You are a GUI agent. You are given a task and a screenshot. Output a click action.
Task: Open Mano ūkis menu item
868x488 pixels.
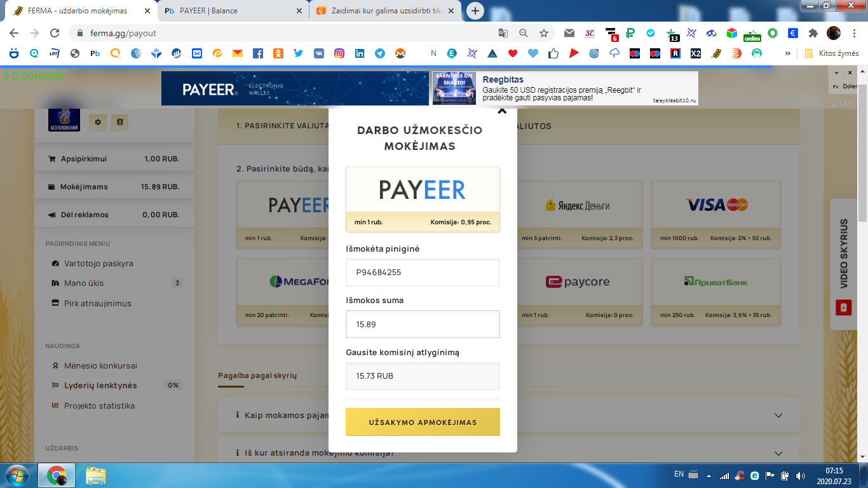click(84, 283)
